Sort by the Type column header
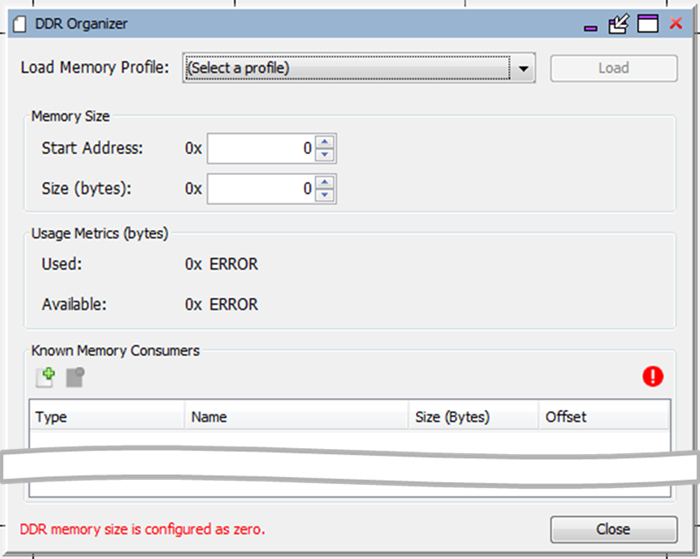This screenshot has height=559, width=700. 107,417
